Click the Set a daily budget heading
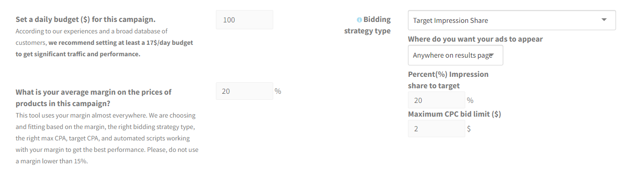Screen dimensions: 644x172 (85, 20)
